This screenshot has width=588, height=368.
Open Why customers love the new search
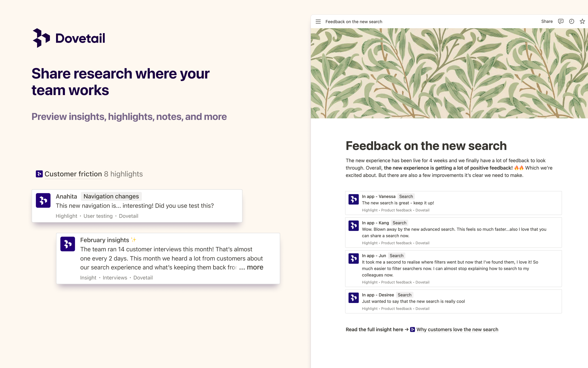(x=457, y=329)
